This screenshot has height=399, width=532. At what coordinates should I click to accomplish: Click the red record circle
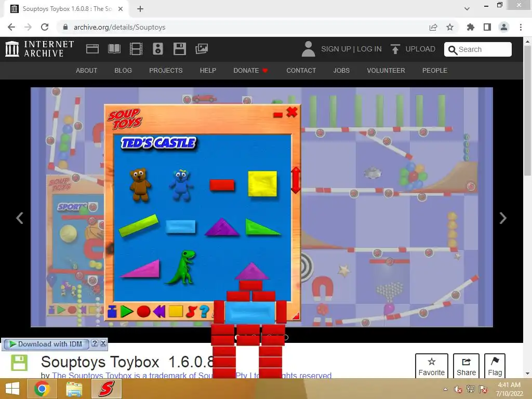pyautogui.click(x=143, y=312)
